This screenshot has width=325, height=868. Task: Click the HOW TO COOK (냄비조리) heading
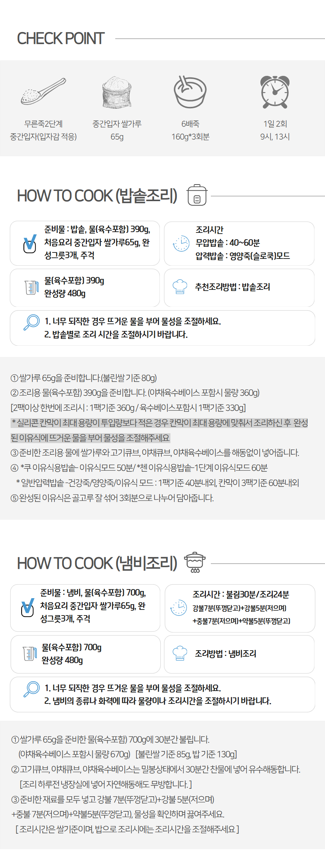click(x=97, y=563)
